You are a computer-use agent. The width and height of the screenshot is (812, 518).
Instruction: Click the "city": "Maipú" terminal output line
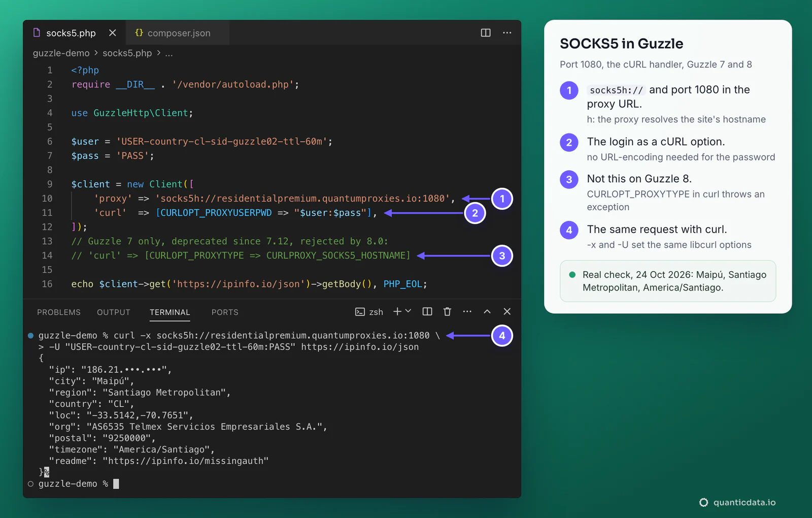(91, 381)
